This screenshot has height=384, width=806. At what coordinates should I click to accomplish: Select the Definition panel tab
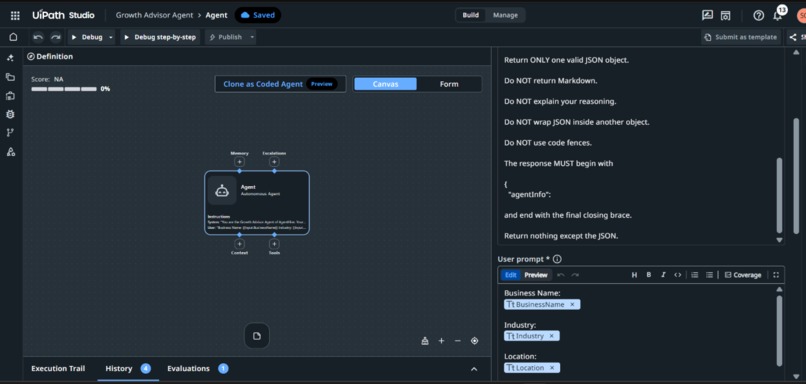point(50,57)
